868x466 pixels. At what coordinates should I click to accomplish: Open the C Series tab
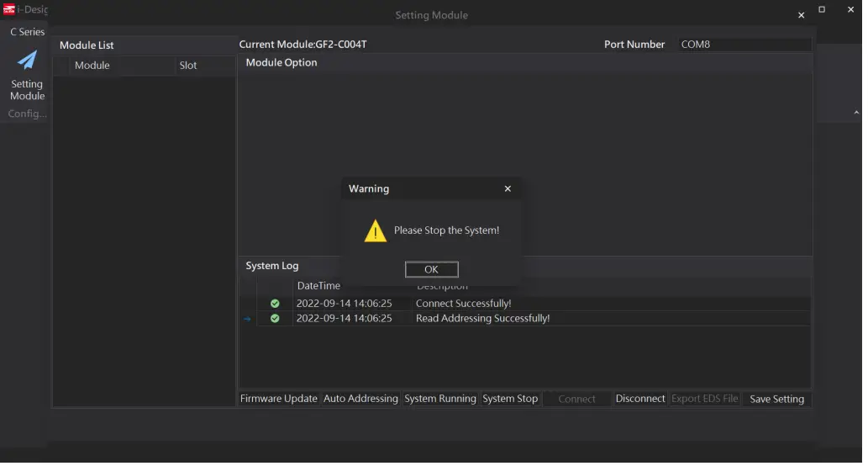click(27, 32)
